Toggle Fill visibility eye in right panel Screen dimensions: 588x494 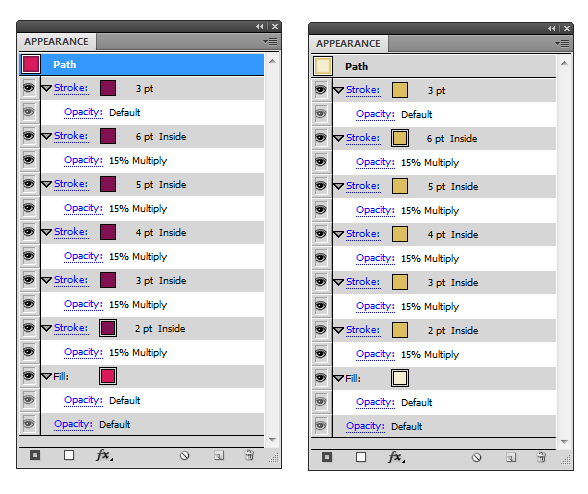tap(321, 378)
